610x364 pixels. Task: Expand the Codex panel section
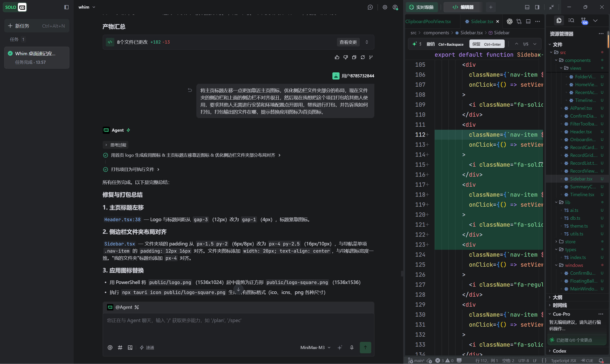pyautogui.click(x=559, y=351)
